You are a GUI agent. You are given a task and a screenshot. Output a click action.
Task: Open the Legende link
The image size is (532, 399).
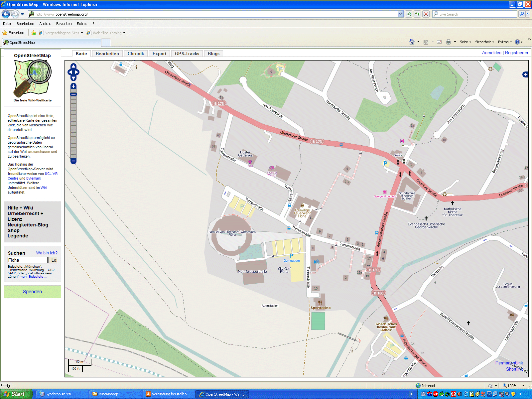18,236
